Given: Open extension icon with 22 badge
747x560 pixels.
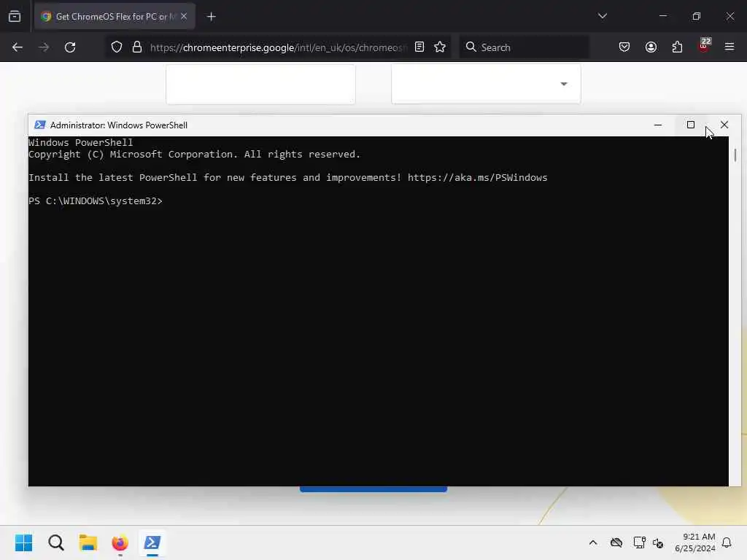Looking at the screenshot, I should coord(704,46).
